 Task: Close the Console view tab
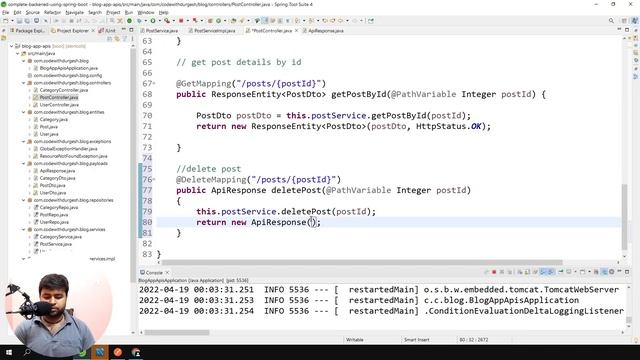click(x=167, y=272)
